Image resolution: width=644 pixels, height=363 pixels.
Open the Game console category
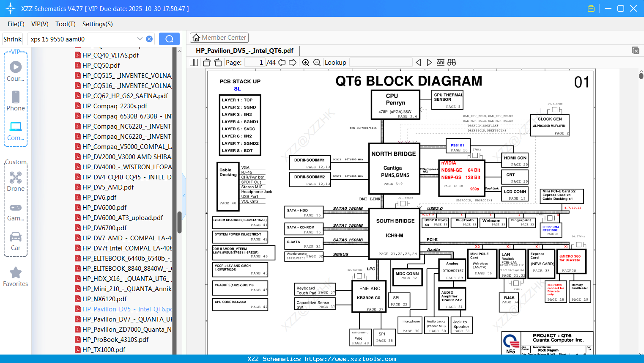(x=16, y=212)
